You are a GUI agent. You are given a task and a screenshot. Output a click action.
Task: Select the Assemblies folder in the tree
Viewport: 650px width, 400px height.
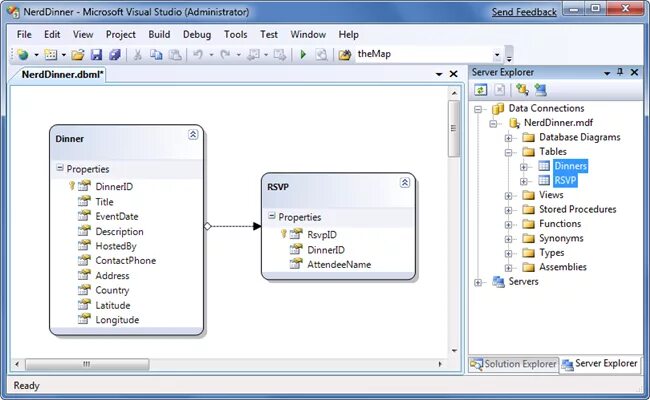click(x=563, y=267)
